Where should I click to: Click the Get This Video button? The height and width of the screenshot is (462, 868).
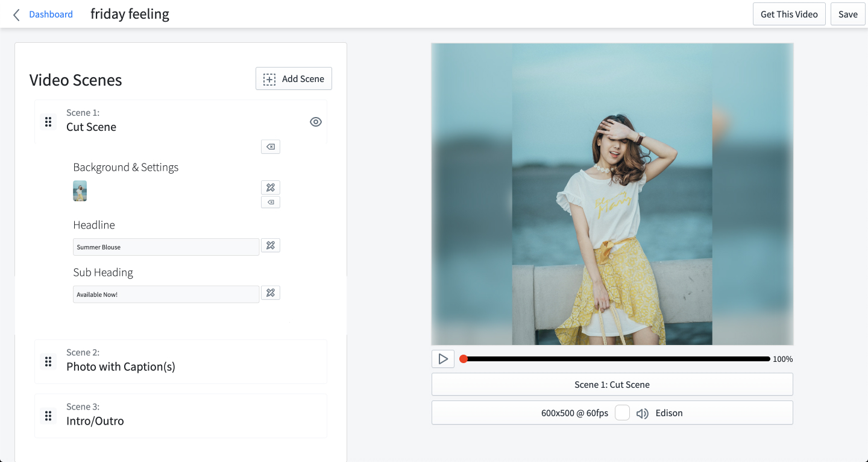point(789,14)
